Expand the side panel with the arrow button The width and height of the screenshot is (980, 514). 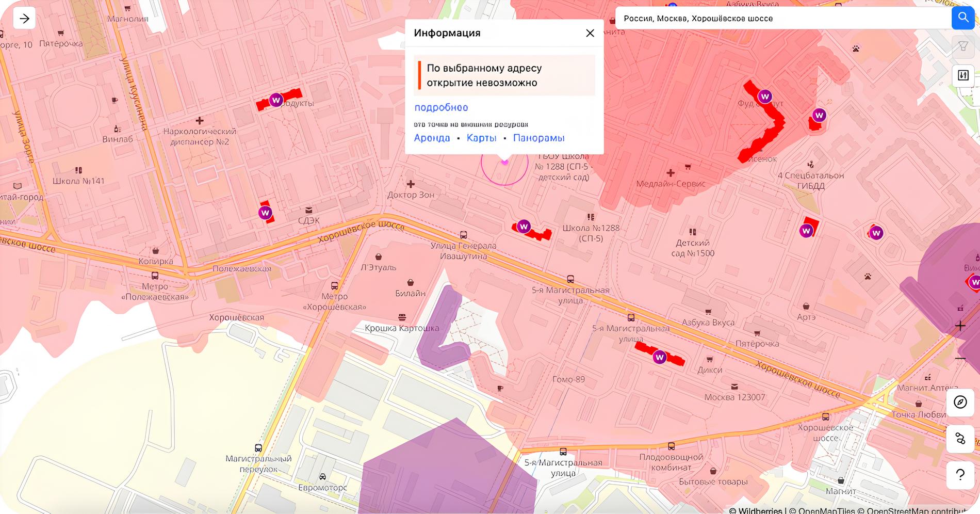coord(24,19)
